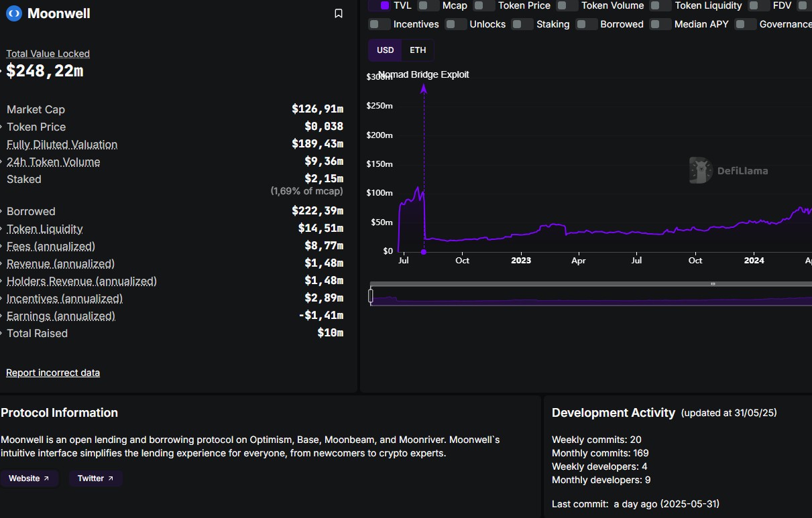812x518 pixels.
Task: Click the FDV value $189,43m
Action: 317,144
